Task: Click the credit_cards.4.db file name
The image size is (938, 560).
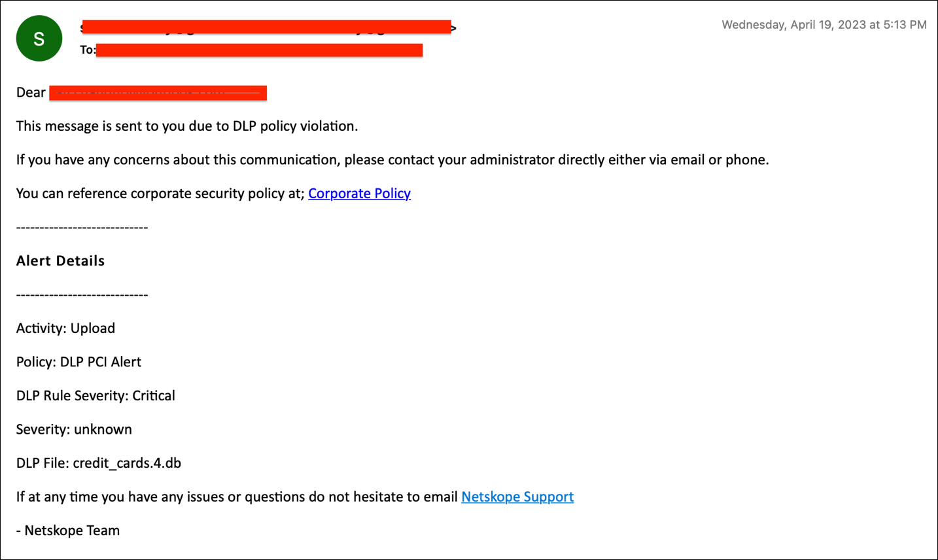Action: [x=127, y=463]
